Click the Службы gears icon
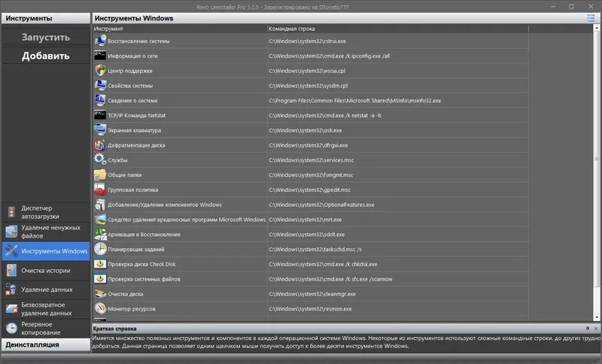Image resolution: width=602 pixels, height=364 pixels. [100, 159]
